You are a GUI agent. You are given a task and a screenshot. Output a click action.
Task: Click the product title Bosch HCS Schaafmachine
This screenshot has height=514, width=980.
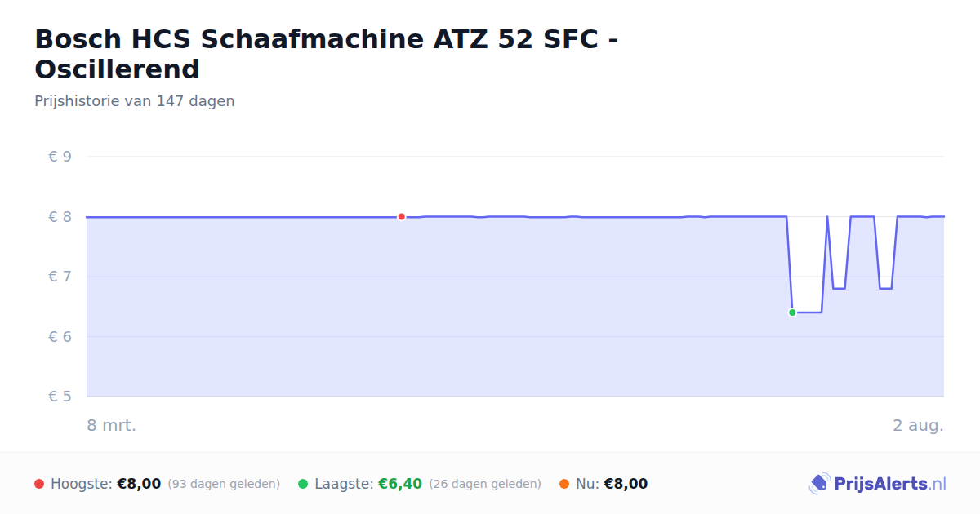tap(326, 54)
